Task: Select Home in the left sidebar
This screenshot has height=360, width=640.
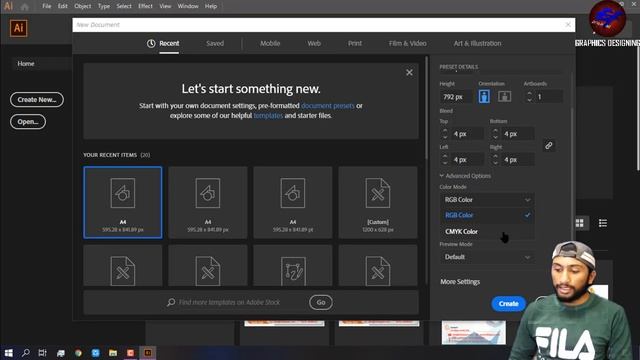Action: pos(26,64)
